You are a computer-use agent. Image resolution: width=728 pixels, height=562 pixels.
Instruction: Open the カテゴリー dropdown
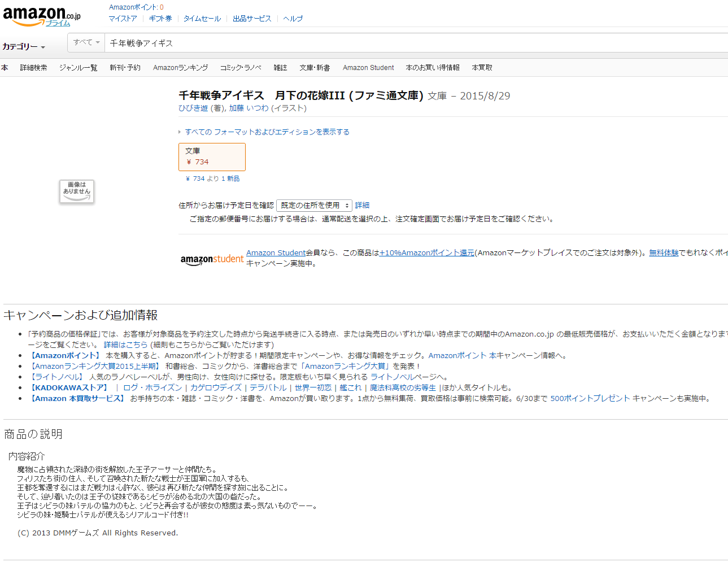click(x=24, y=46)
